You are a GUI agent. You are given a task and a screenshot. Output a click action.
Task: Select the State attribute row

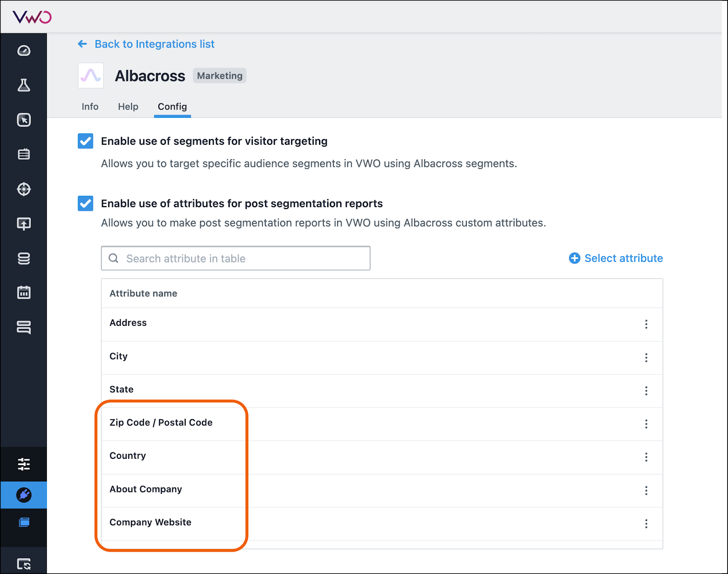[x=382, y=391]
